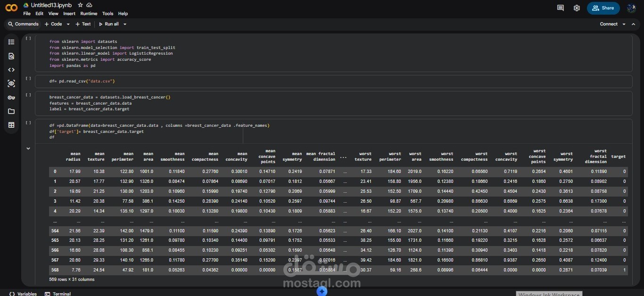Run the pd.read_csv cell
Image resolution: width=644 pixels, height=296 pixels.
click(28, 78)
